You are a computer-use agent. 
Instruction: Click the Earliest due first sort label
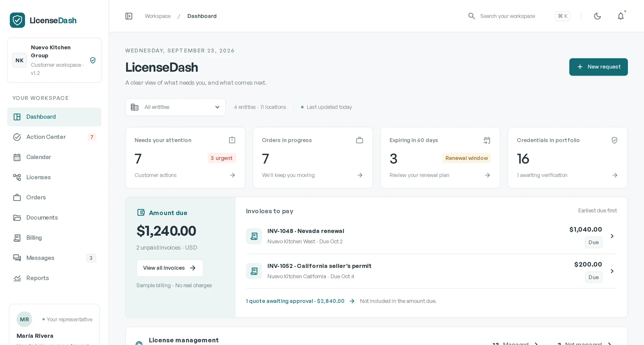[x=597, y=211]
